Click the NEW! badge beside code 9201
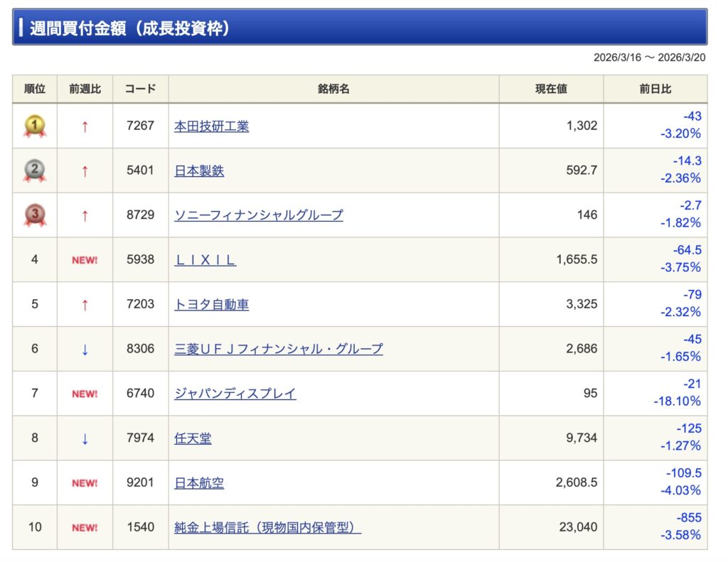Image resolution: width=728 pixels, height=562 pixels. pyautogui.click(x=85, y=483)
